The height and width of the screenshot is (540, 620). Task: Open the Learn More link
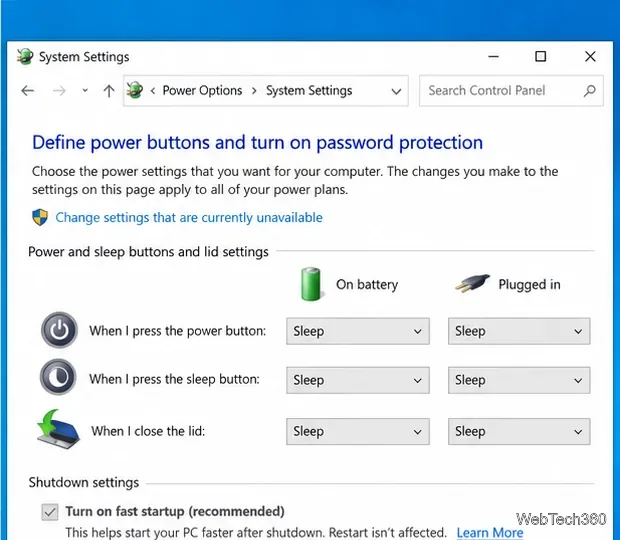(x=490, y=532)
